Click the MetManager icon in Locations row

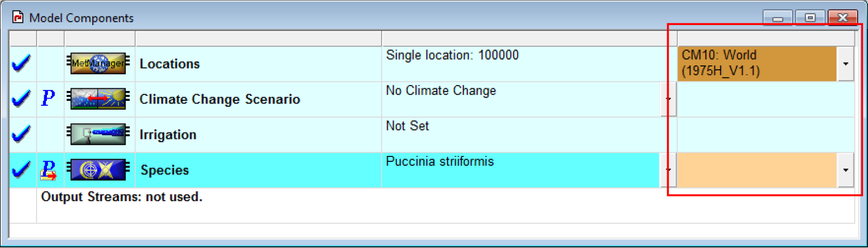point(99,63)
